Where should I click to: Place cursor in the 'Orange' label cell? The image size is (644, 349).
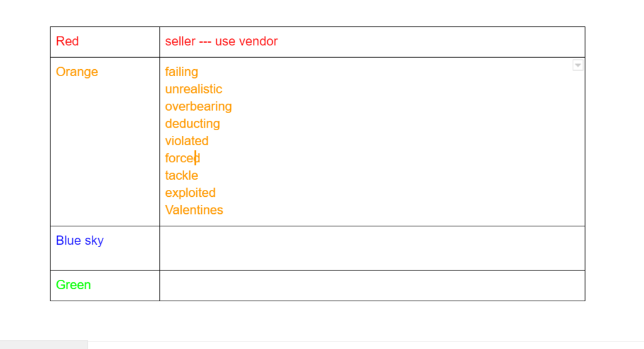click(x=105, y=141)
